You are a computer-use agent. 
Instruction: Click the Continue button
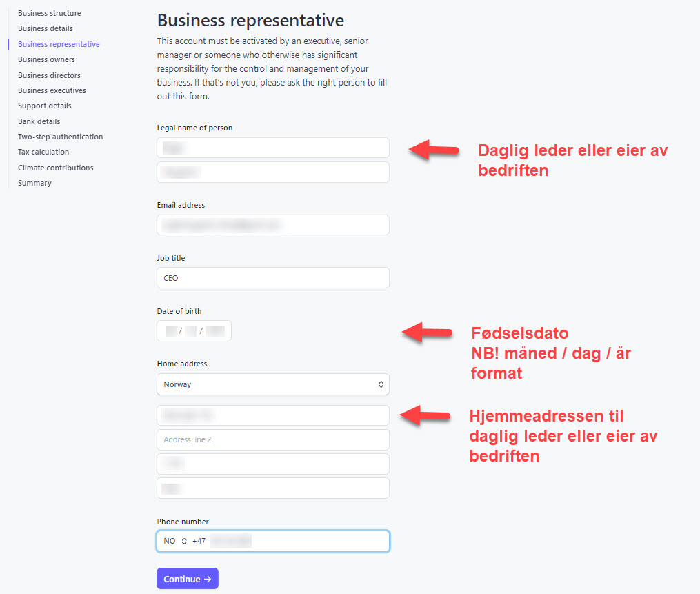tap(187, 579)
